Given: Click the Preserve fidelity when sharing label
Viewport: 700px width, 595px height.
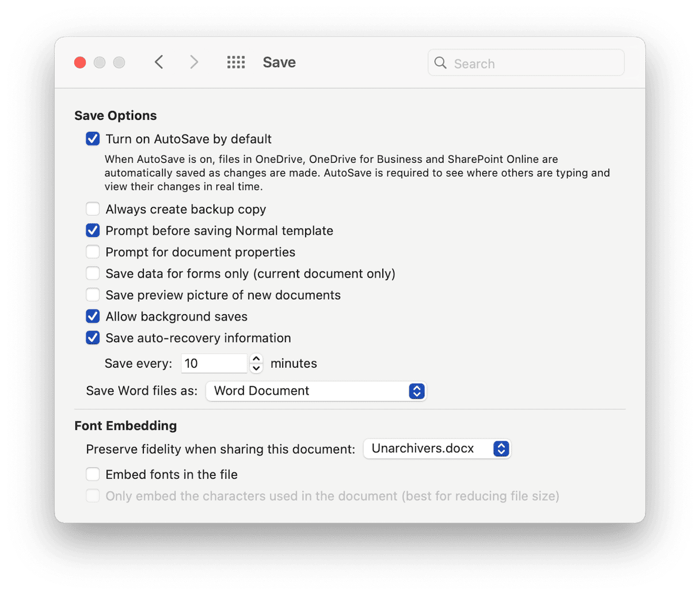Looking at the screenshot, I should click(x=220, y=449).
